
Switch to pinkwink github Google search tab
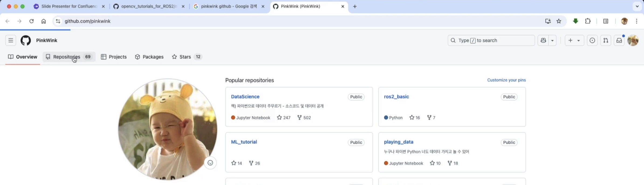click(x=229, y=6)
